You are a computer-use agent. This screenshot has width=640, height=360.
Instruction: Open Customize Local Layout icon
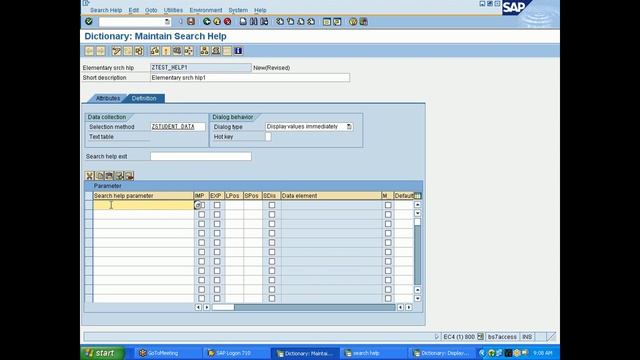tap(363, 22)
